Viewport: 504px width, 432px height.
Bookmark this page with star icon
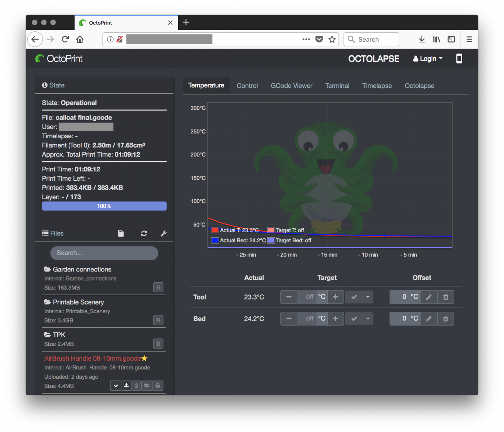point(332,39)
